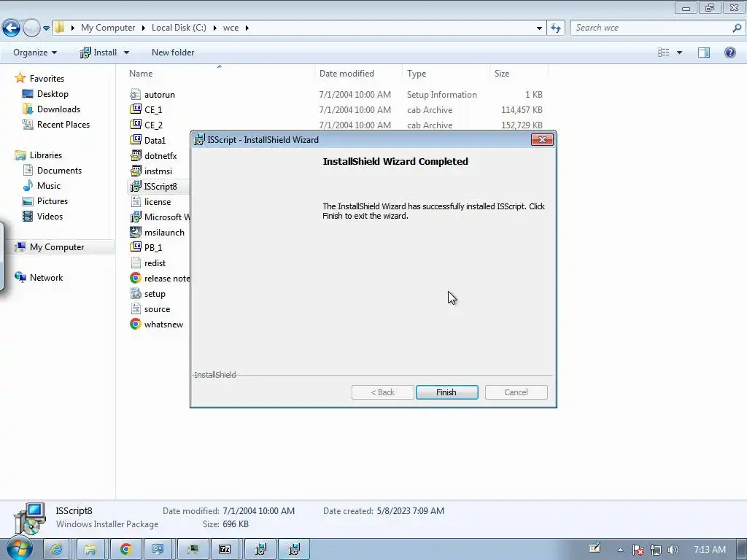Expand the arrow after My Computer breadcrumb
747x560 pixels.
click(143, 28)
